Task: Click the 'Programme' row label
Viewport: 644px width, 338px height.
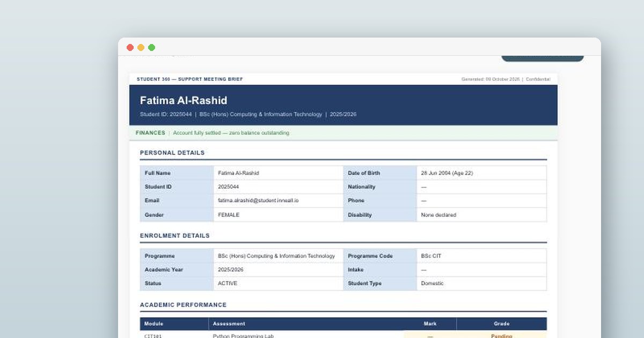Action: tap(159, 256)
